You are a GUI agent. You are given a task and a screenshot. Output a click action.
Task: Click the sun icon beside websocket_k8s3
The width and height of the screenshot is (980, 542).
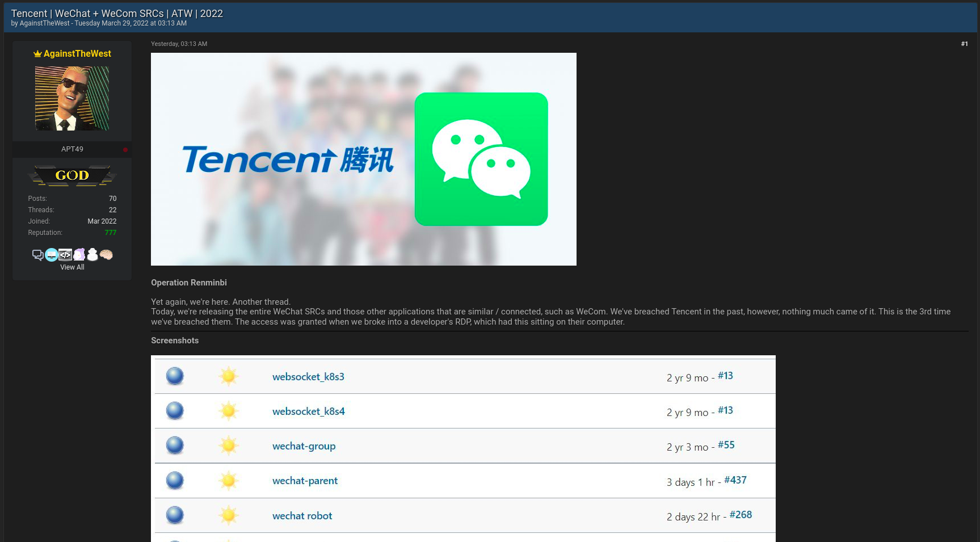pos(229,376)
